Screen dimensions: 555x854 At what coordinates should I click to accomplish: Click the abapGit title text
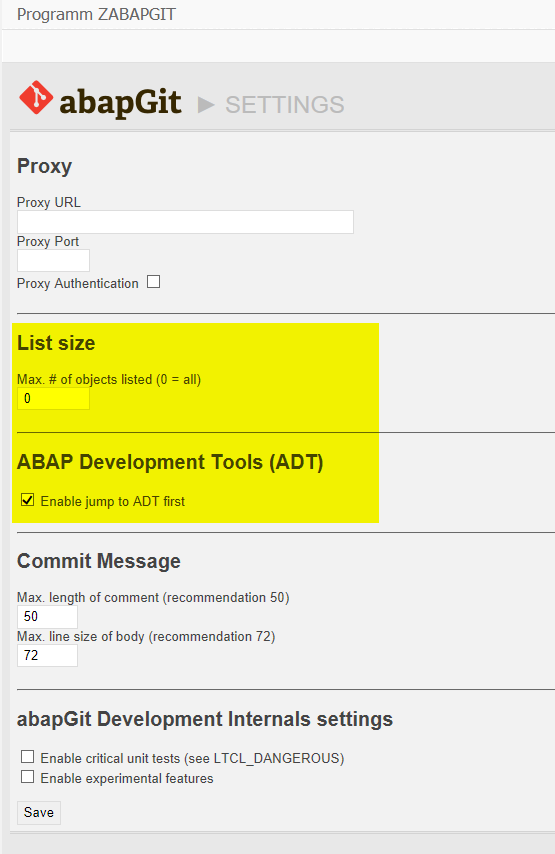tap(120, 102)
